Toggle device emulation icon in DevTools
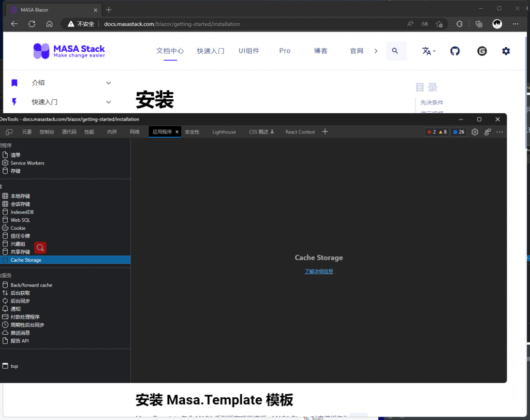The height and width of the screenshot is (420, 530). (9, 132)
